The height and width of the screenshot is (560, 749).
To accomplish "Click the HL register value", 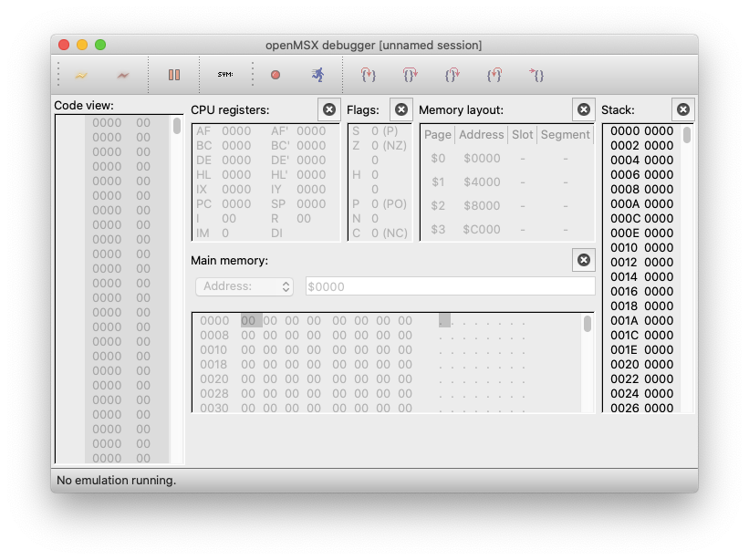I will point(236,175).
